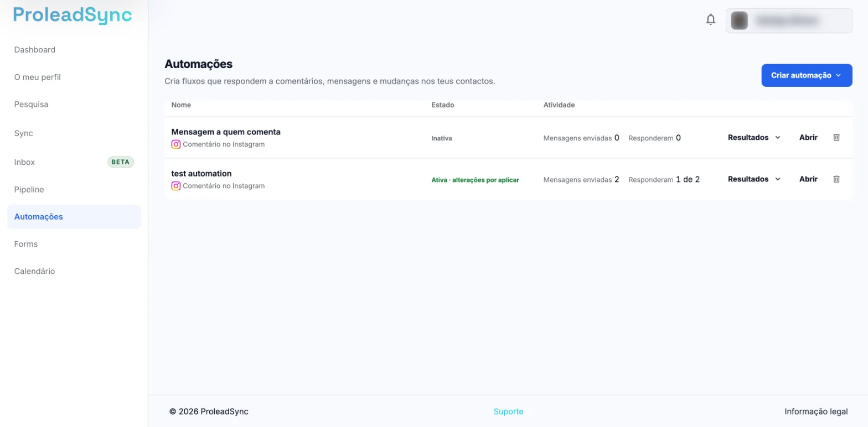Select Automações in the sidebar
This screenshot has width=868, height=427.
pos(74,217)
